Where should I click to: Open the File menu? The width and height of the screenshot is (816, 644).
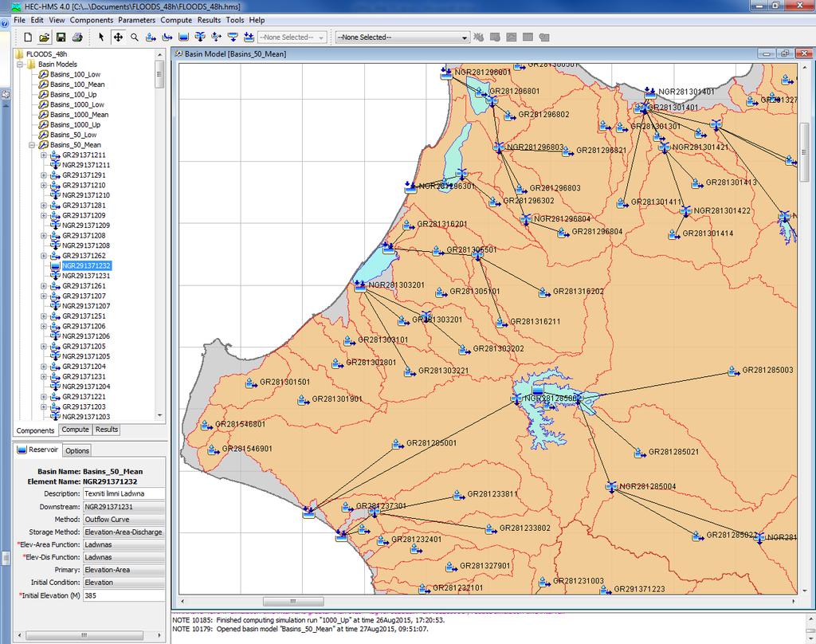coord(19,20)
